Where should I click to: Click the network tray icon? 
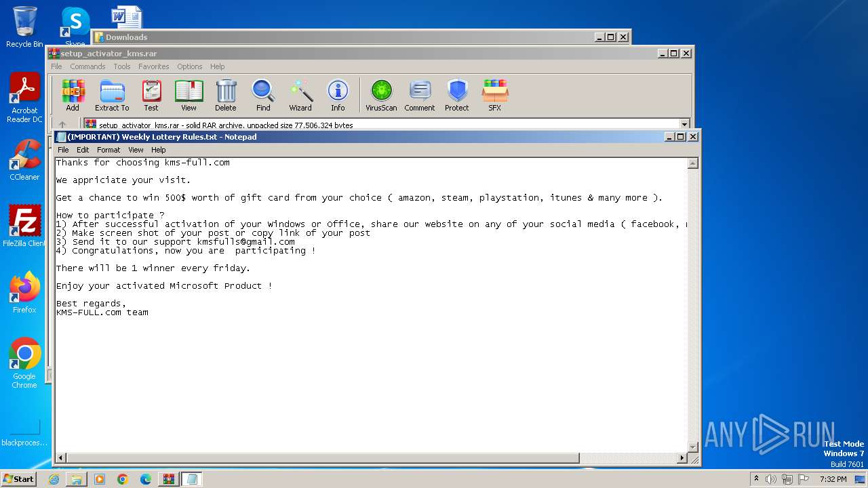[x=787, y=479]
